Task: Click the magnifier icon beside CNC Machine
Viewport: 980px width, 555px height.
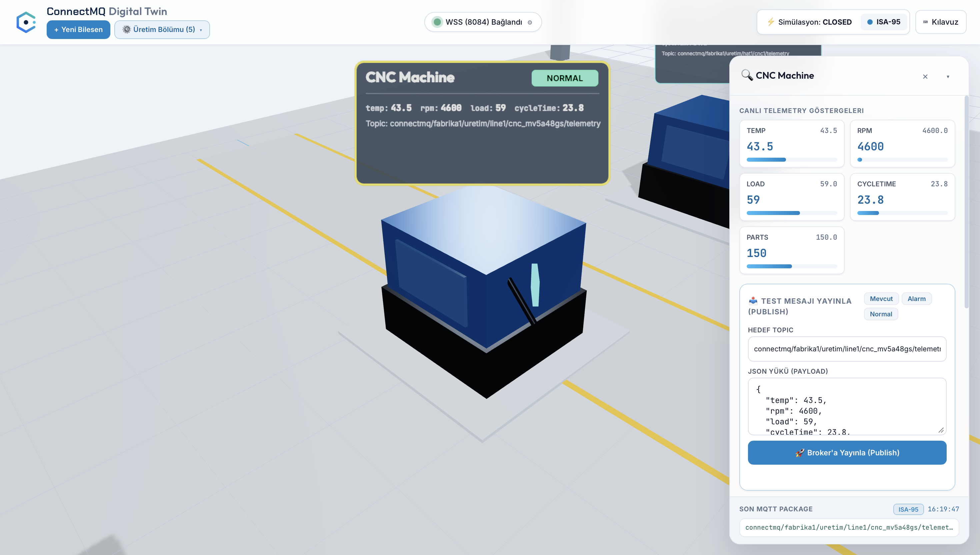Action: point(746,75)
